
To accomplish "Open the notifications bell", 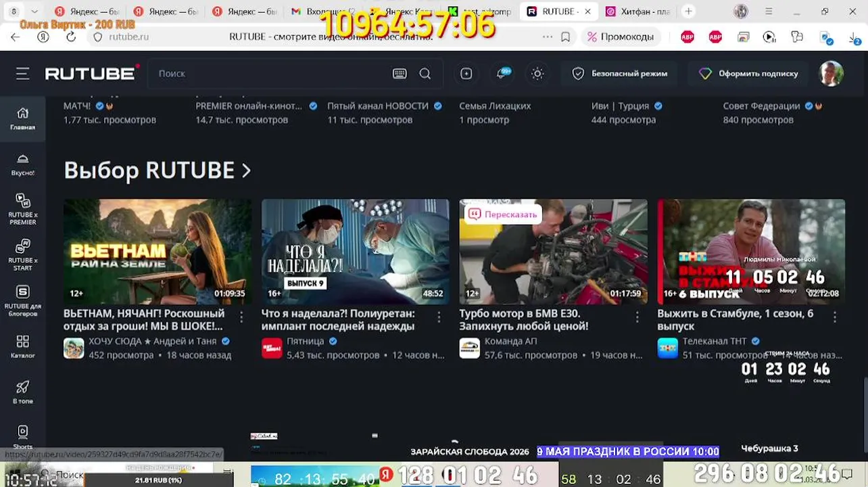I will (x=502, y=74).
